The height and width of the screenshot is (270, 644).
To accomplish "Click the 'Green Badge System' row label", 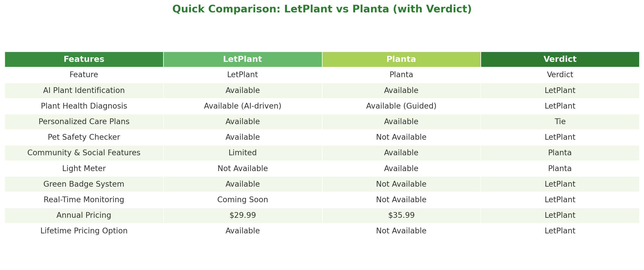I will tap(84, 184).
